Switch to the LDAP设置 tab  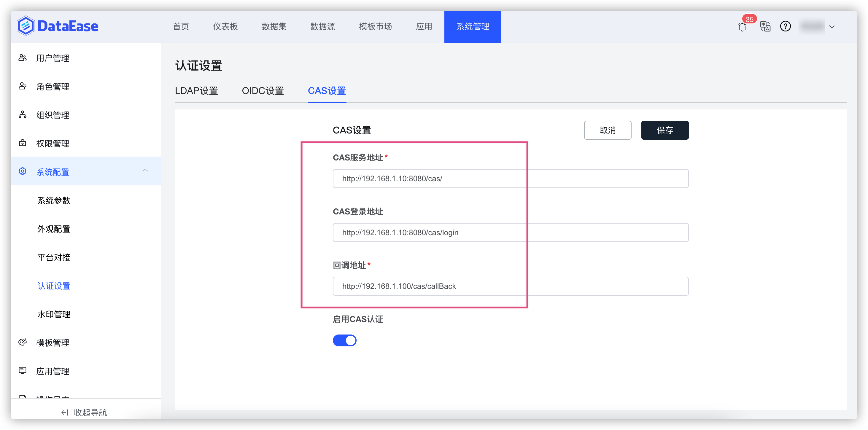tap(196, 90)
